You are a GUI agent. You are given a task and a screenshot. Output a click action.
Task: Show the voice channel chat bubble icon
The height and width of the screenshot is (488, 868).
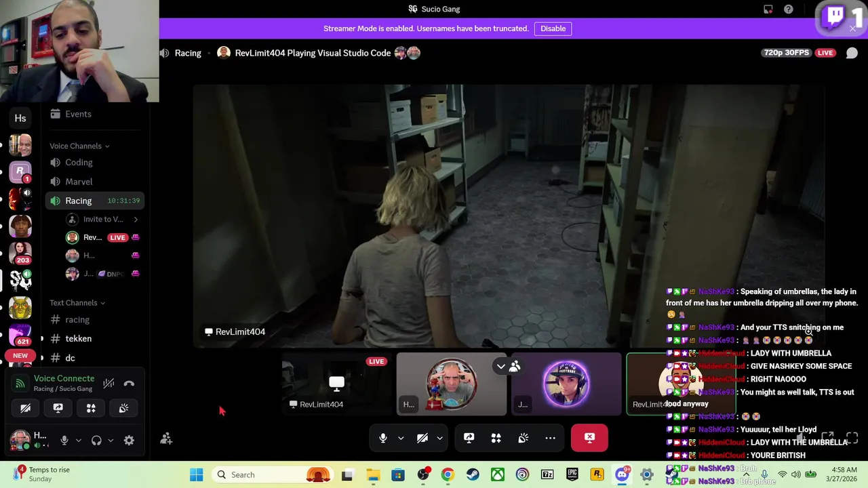(852, 53)
